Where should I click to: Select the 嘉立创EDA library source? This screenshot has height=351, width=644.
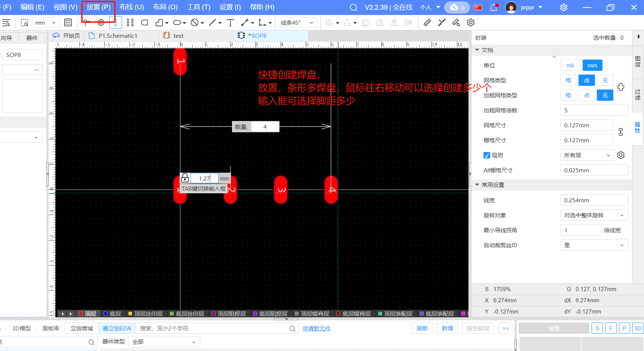pyautogui.click(x=117, y=328)
